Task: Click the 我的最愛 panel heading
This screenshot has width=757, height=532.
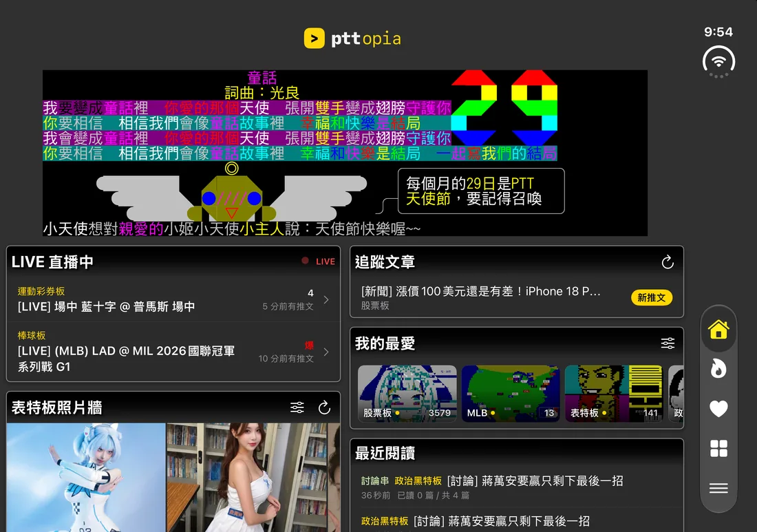Action: (x=385, y=343)
